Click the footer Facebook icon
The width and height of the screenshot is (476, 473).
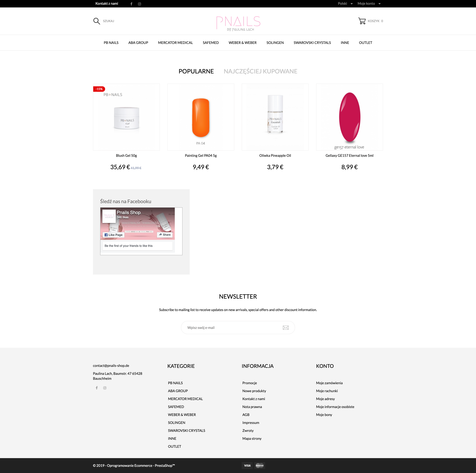click(x=97, y=388)
